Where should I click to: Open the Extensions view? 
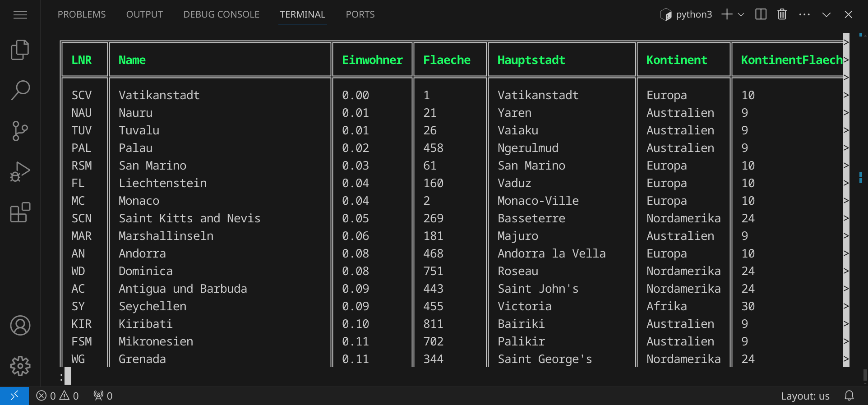click(x=20, y=212)
